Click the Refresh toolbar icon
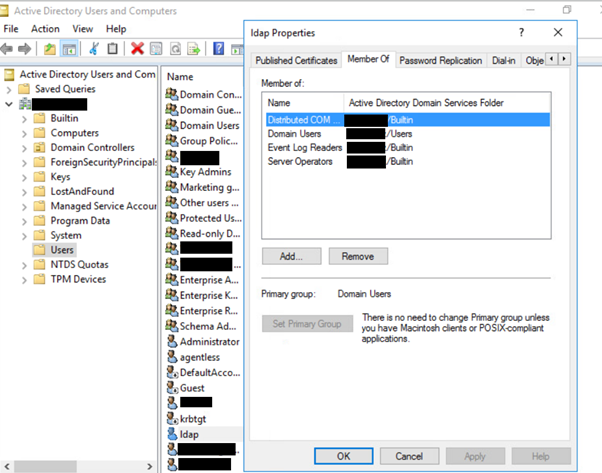 click(175, 49)
